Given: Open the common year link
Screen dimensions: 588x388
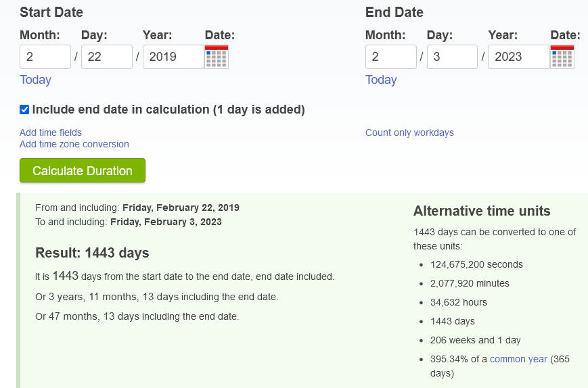Looking at the screenshot, I should (x=518, y=359).
